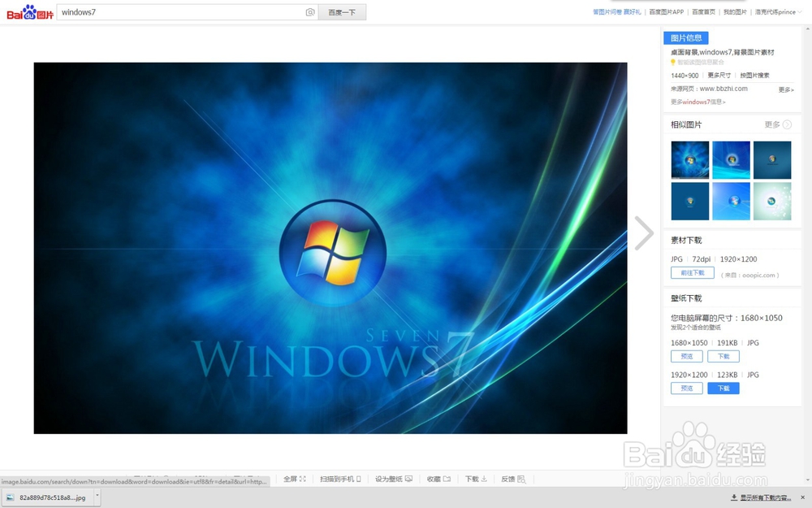Click the Baidu Images logo
Image resolution: width=812 pixels, height=508 pixels.
tap(30, 12)
